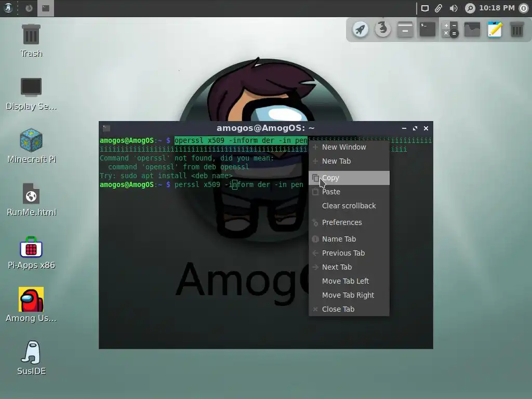Launch the terminal icon in dock
The height and width of the screenshot is (399, 532).
click(428, 30)
